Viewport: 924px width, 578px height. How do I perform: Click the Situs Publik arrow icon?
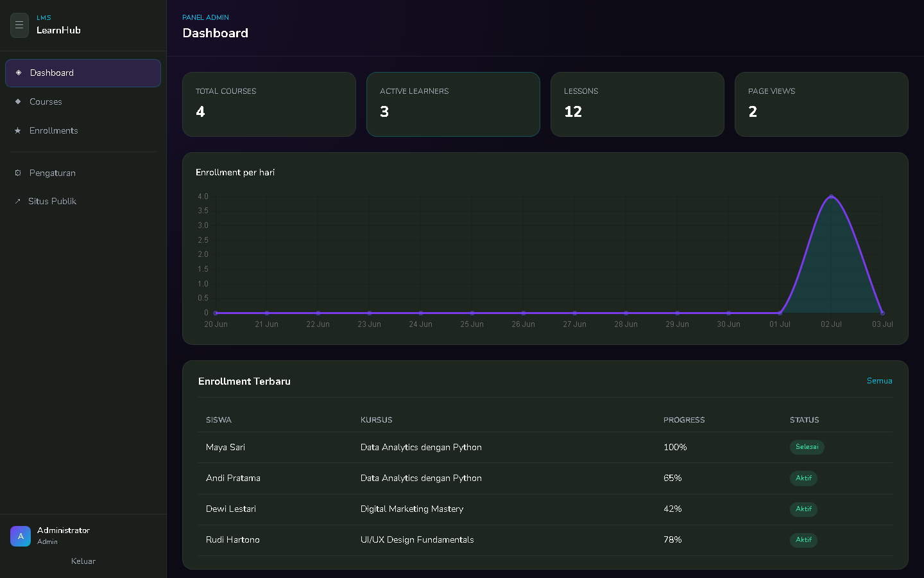[18, 201]
